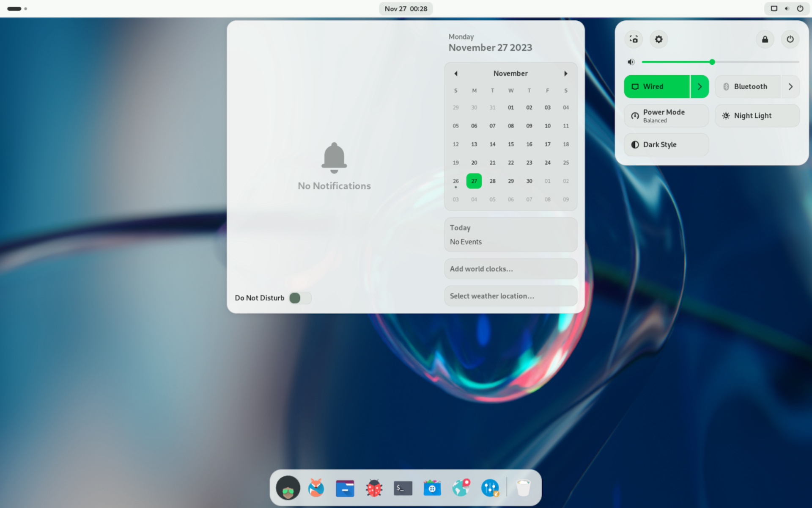The height and width of the screenshot is (508, 812).
Task: Toggle Bluetooth on
Action: click(x=747, y=87)
